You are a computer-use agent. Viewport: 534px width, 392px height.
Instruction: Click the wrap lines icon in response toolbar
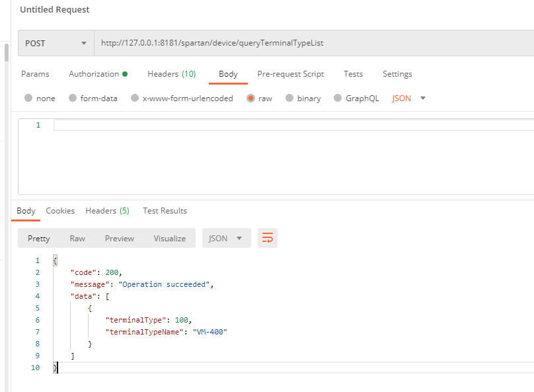point(268,239)
